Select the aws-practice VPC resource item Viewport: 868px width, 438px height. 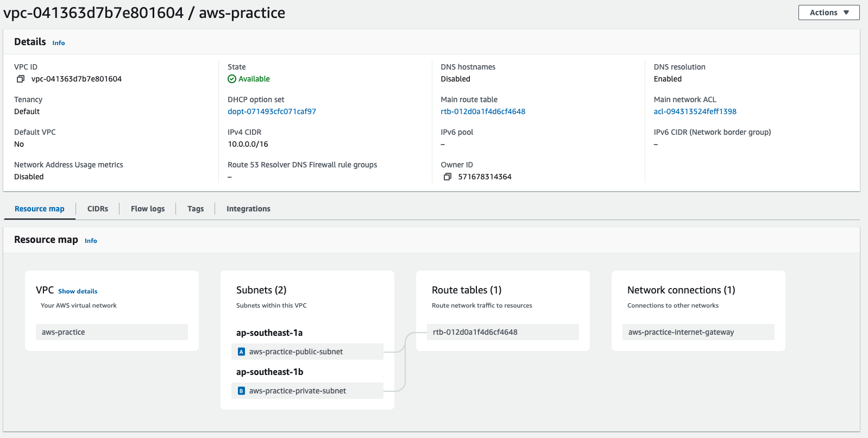pyautogui.click(x=112, y=332)
